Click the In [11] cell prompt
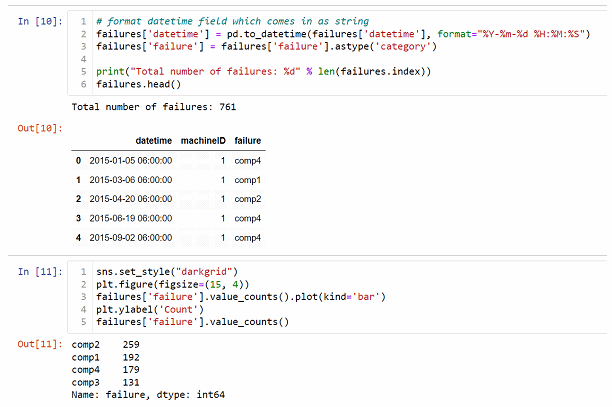This screenshot has height=407, width=612. tap(40, 271)
